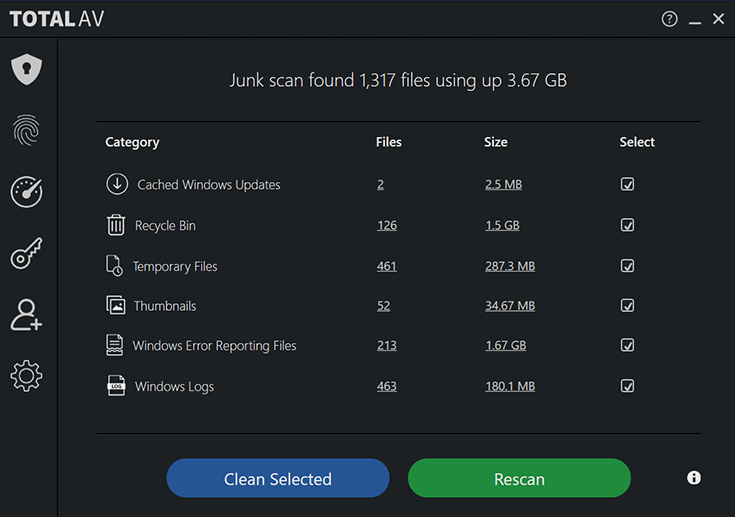The width and height of the screenshot is (735, 517).
Task: Click the TotalAV logo
Action: pos(57,19)
